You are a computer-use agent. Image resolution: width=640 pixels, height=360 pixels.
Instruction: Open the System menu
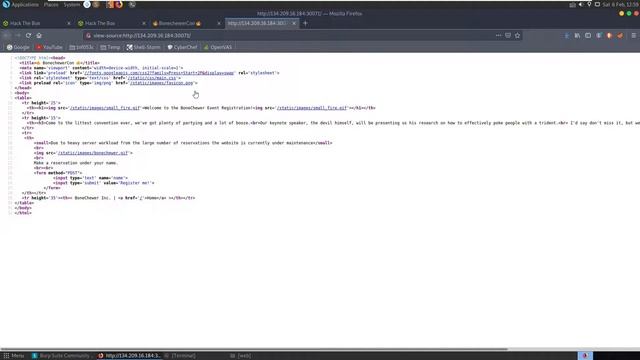click(x=72, y=4)
